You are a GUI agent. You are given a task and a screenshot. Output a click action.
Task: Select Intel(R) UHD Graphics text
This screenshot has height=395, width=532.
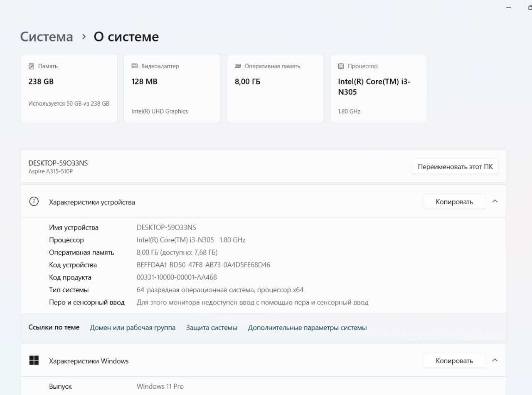coord(160,111)
